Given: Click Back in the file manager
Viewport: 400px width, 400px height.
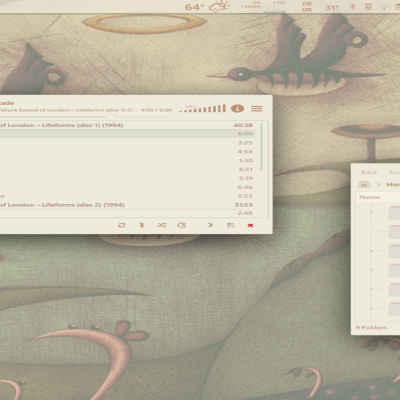Looking at the screenshot, I should [x=369, y=172].
